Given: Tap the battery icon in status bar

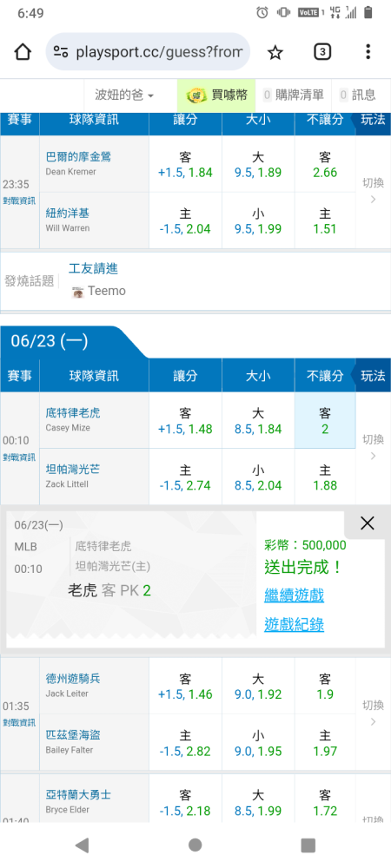Looking at the screenshot, I should [368, 12].
